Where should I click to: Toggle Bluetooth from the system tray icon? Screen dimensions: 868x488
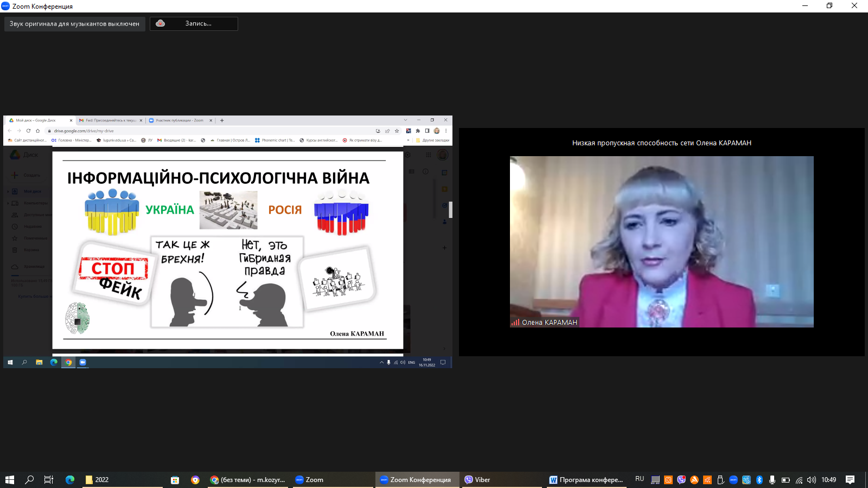tap(759, 480)
